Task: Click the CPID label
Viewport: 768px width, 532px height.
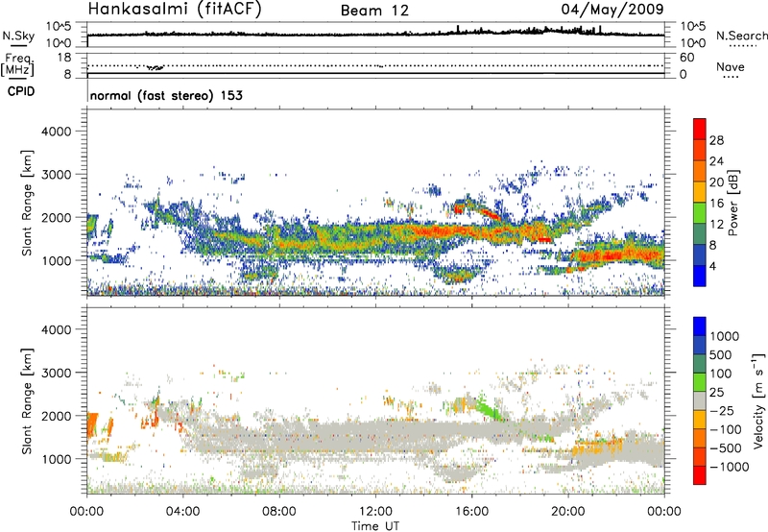Action: (21, 91)
